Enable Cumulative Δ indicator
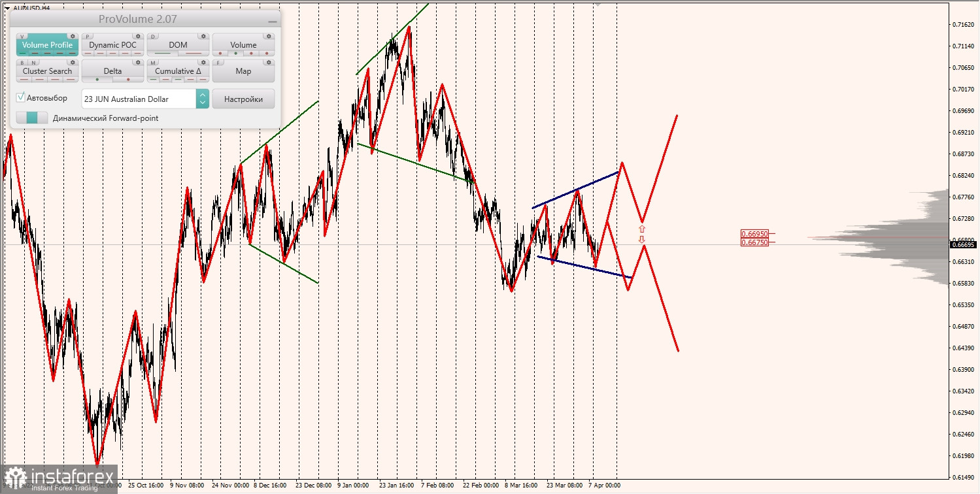 click(178, 71)
